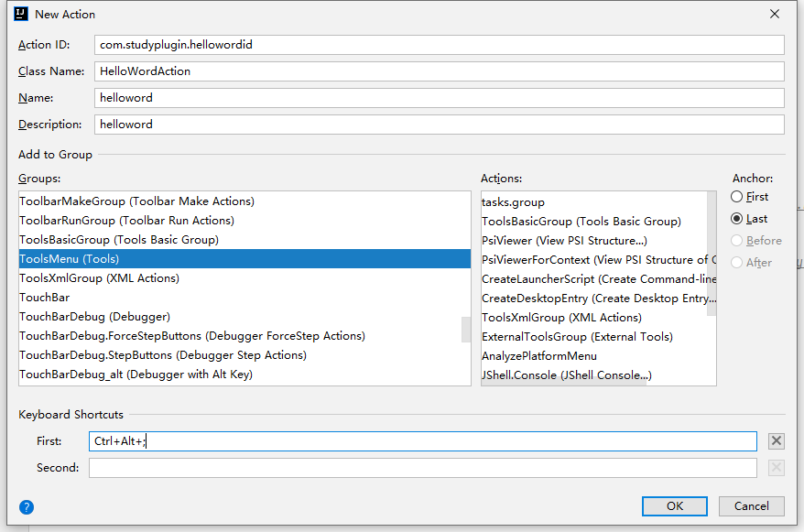Select TouchBar in Groups list

[244, 298]
